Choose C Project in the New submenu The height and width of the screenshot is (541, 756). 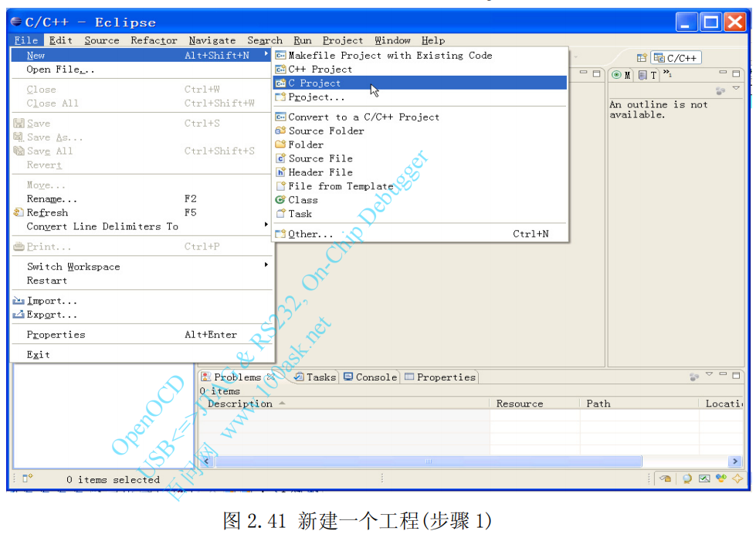click(420, 83)
